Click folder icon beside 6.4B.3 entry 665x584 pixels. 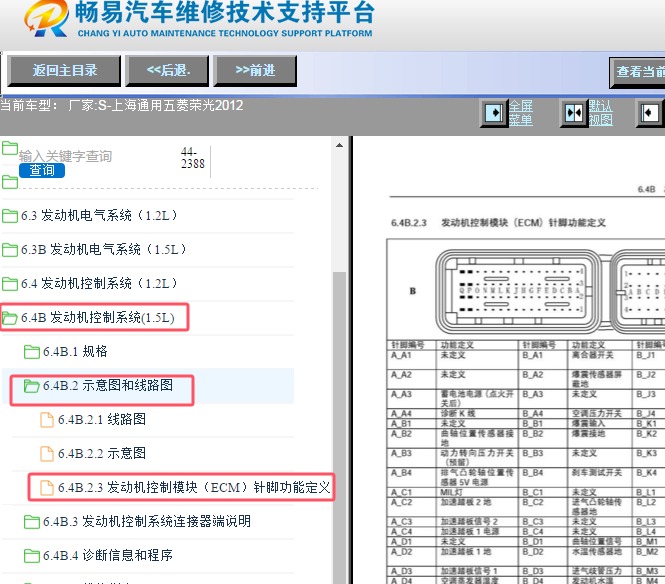click(32, 522)
